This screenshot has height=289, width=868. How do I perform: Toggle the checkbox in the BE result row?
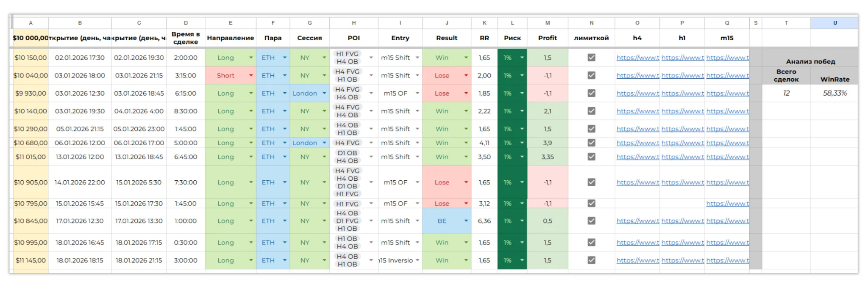591,221
